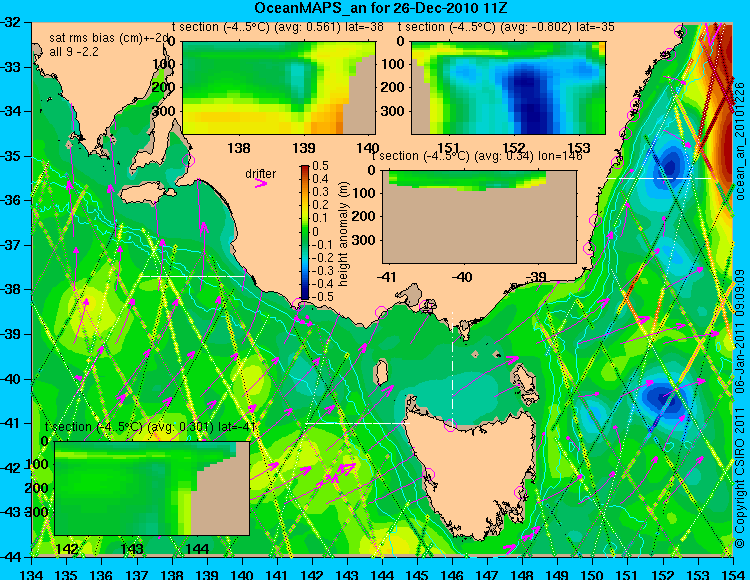Click the -40 label on the left latitude axis

click(x=13, y=379)
